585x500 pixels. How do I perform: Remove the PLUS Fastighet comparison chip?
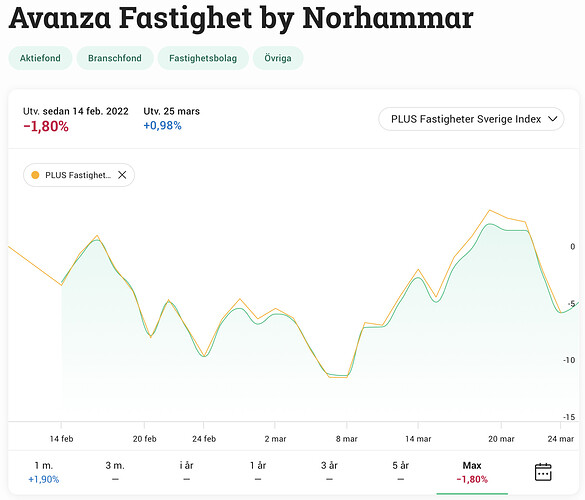pos(122,175)
